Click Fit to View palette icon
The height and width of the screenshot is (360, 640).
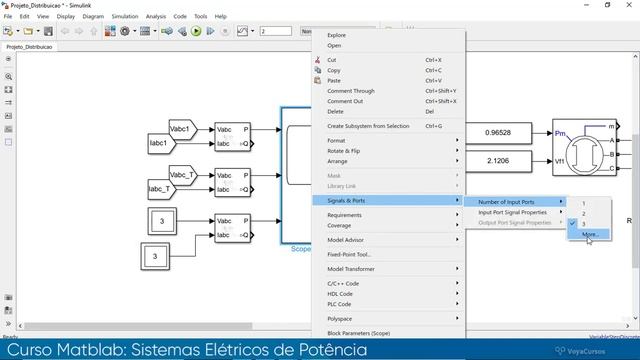coord(8,89)
